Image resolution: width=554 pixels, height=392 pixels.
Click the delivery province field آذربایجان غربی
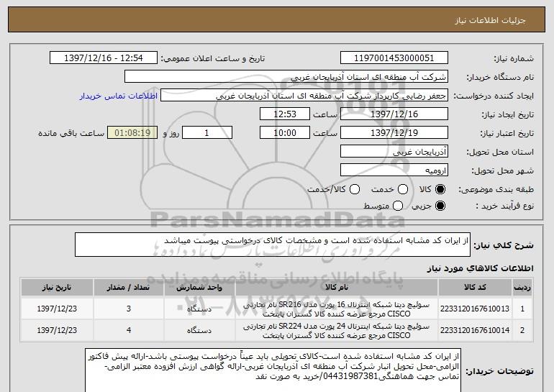point(394,152)
